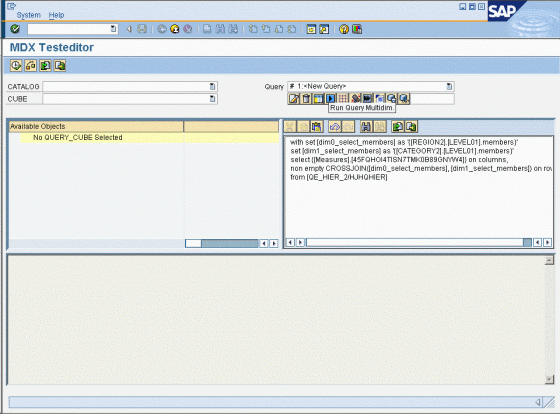560x414 pixels.
Task: Click the Available Objects column header
Action: pyautogui.click(x=96, y=126)
